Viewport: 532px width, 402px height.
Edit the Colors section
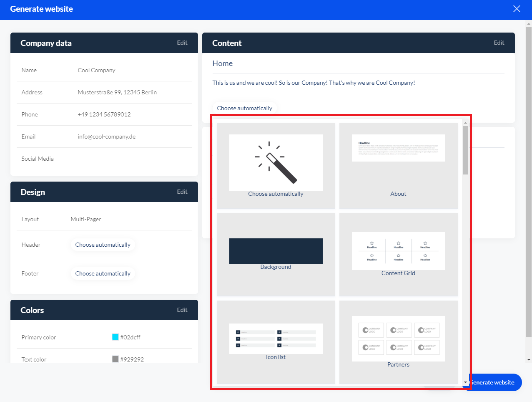182,310
